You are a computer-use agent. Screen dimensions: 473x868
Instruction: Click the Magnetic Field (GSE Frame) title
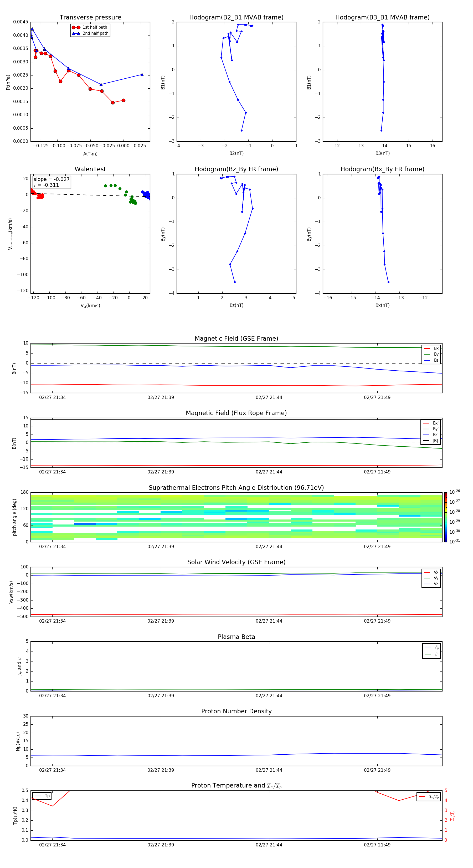[236, 339]
